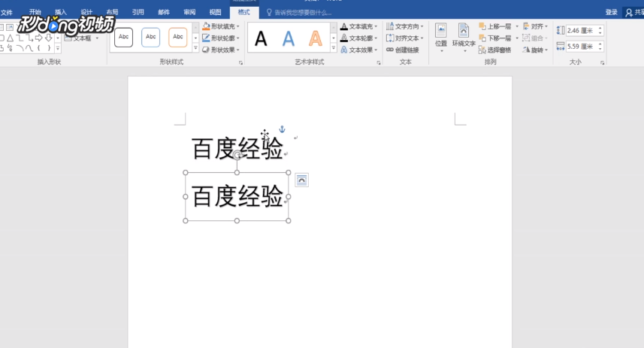Open the 环绕文字 wrap text menu
Viewport: 644px width, 348px height.
464,38
